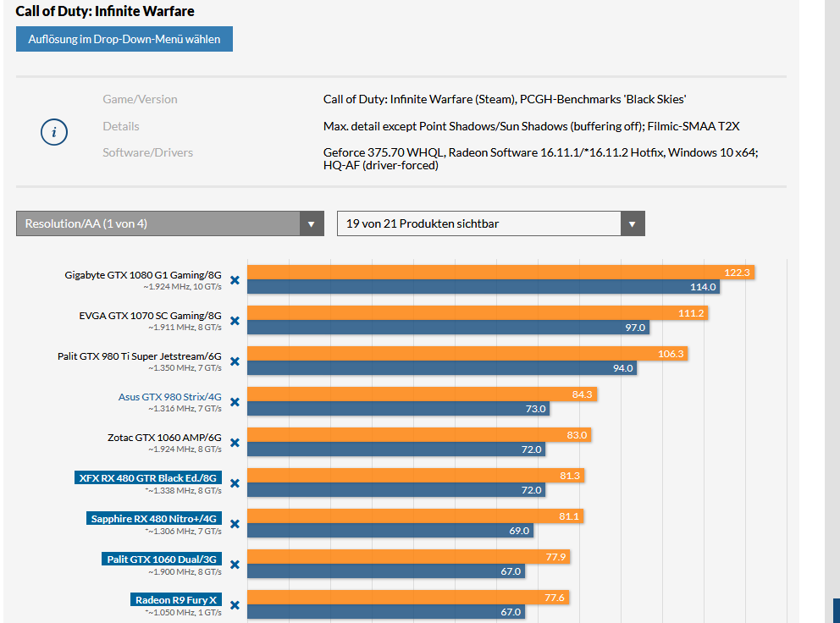Open the Asus GTX 980 Strix/4G link
The image size is (840, 623).
(170, 397)
